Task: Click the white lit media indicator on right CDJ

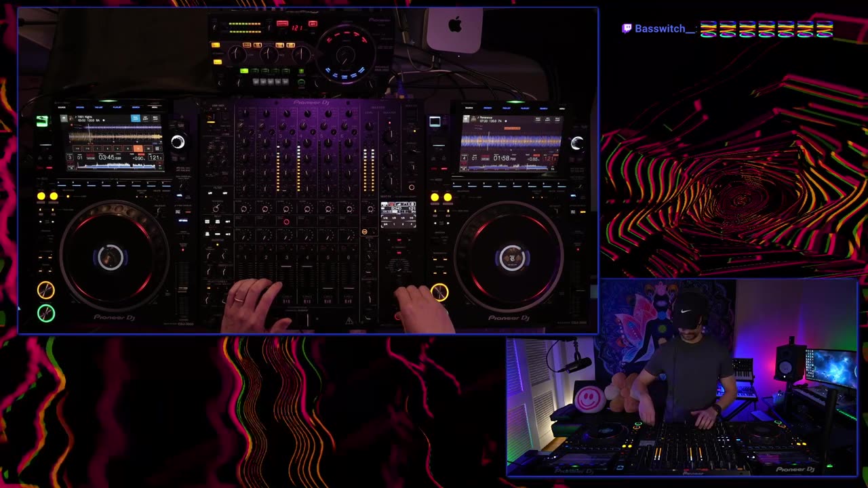Action: (435, 122)
